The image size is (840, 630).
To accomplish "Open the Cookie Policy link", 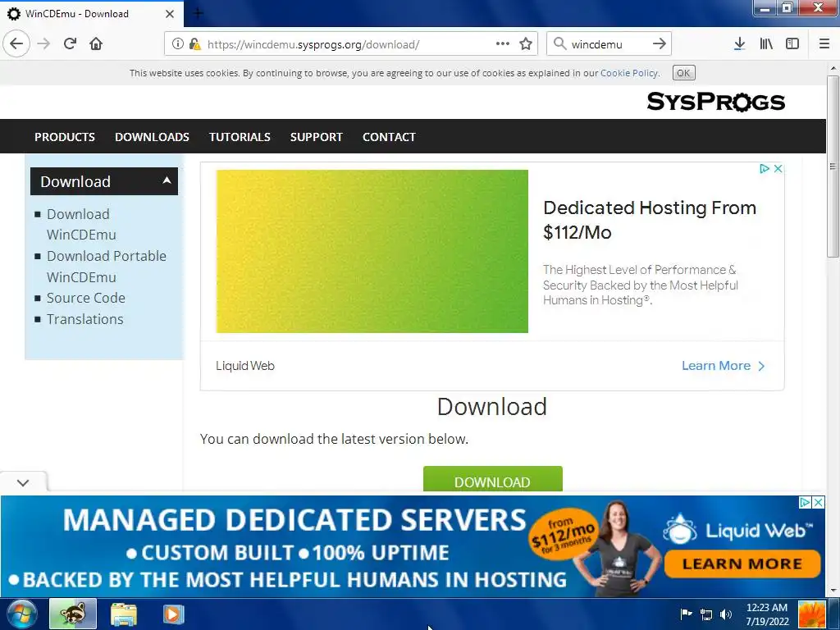I will coord(629,73).
